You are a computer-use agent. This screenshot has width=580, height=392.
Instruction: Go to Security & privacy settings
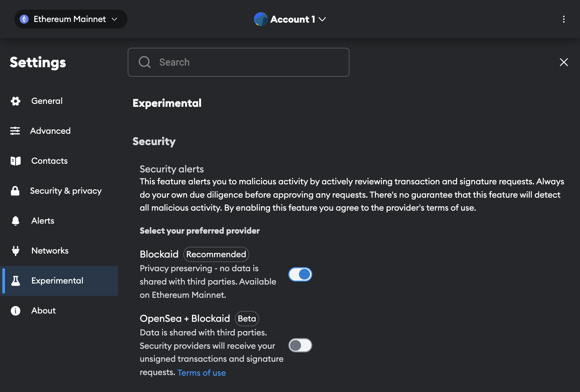point(66,191)
